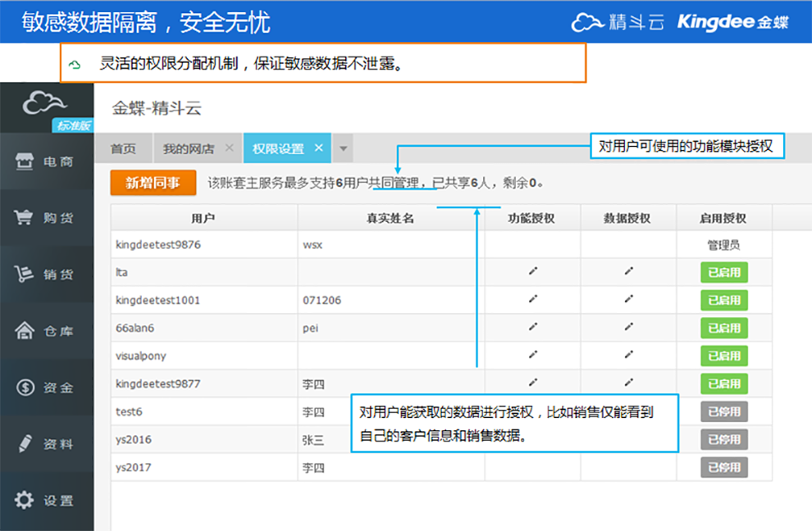Click the 功能授权 column header
Screen dimensions: 812x531
click(531, 218)
